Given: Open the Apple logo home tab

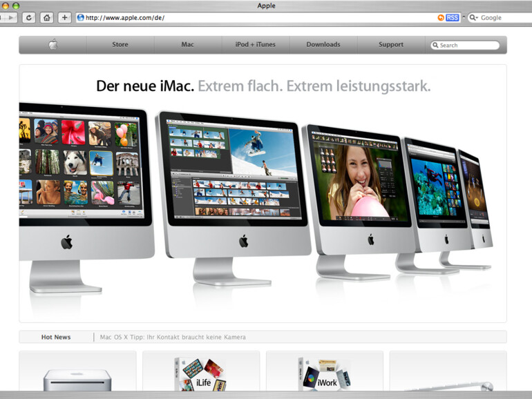Looking at the screenshot, I should pos(53,44).
